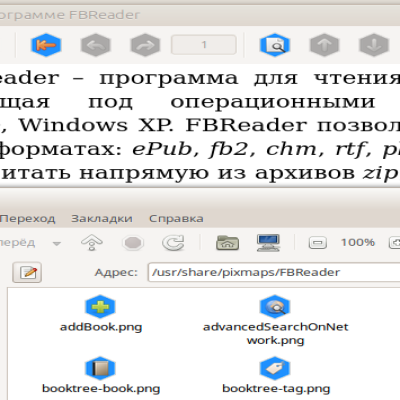Click the stop loading icon in file manager
Image resolution: width=400 pixels, height=400 pixels.
point(133,243)
